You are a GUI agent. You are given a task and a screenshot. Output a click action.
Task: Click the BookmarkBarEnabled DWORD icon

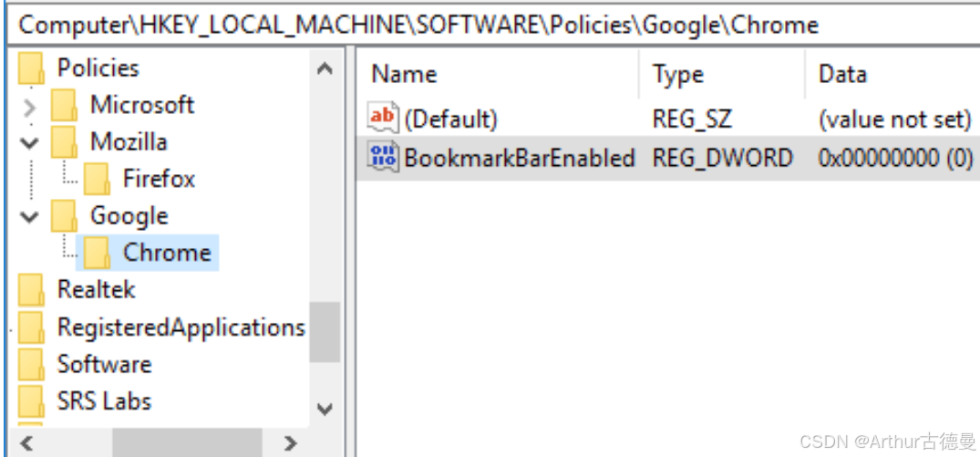383,157
